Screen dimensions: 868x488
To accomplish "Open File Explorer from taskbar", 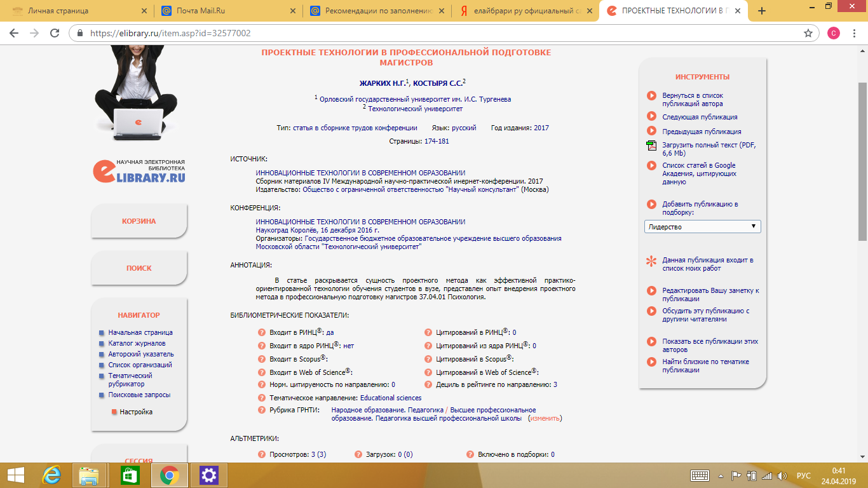I will pyautogui.click(x=90, y=475).
